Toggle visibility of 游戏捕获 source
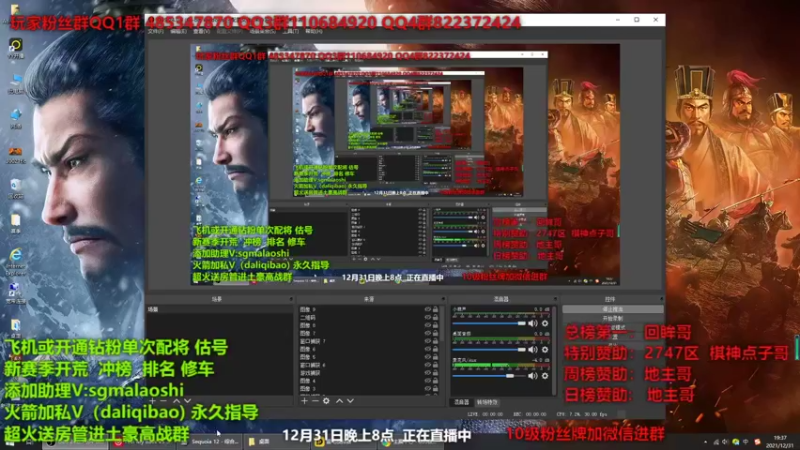 (x=428, y=373)
